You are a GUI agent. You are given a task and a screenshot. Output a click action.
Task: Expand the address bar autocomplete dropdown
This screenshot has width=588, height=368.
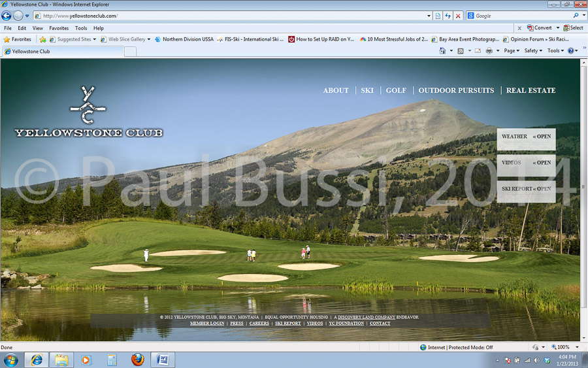pyautogui.click(x=429, y=16)
